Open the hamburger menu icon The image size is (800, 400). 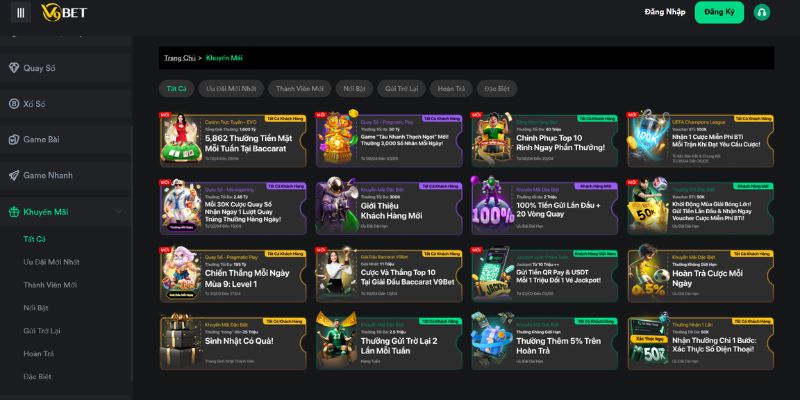[21, 12]
